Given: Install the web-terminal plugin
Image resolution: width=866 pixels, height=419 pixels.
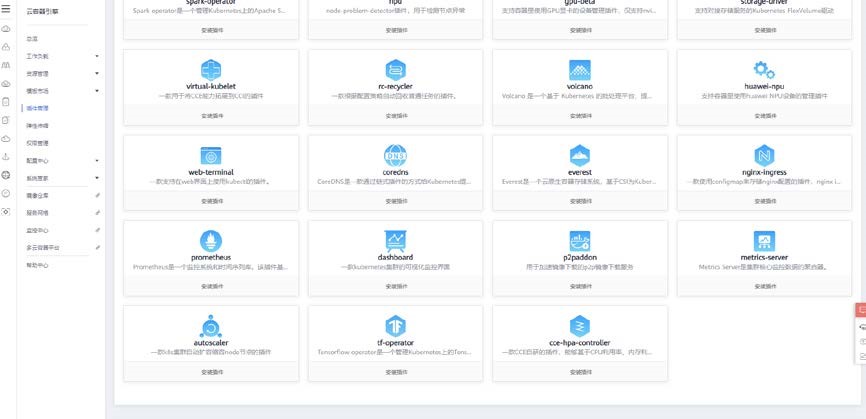Looking at the screenshot, I should pyautogui.click(x=211, y=201).
